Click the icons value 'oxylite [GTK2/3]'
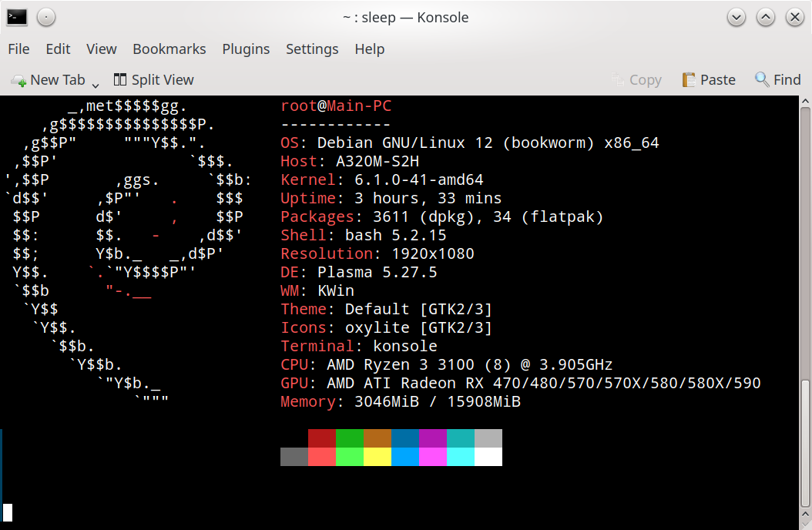The image size is (812, 530). coord(418,327)
